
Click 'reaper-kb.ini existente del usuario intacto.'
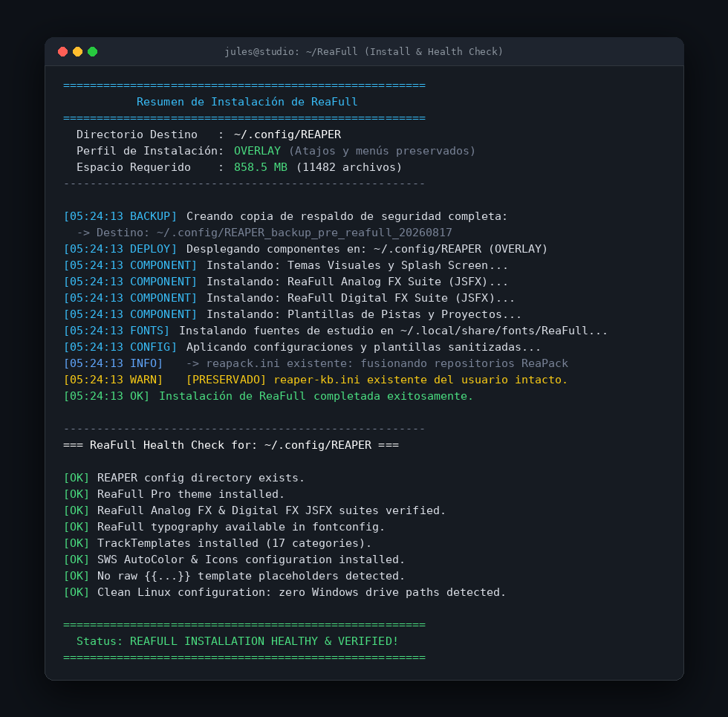click(420, 380)
